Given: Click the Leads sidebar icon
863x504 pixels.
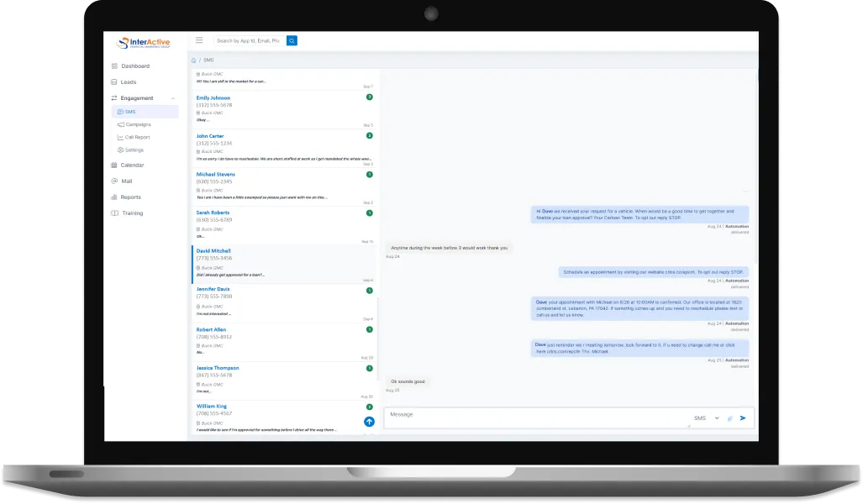Looking at the screenshot, I should point(114,82).
